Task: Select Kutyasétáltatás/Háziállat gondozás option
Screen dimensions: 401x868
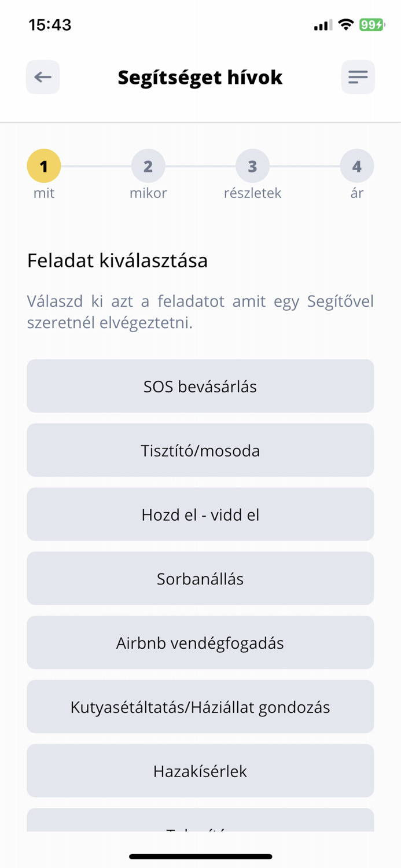Action: 200,706
